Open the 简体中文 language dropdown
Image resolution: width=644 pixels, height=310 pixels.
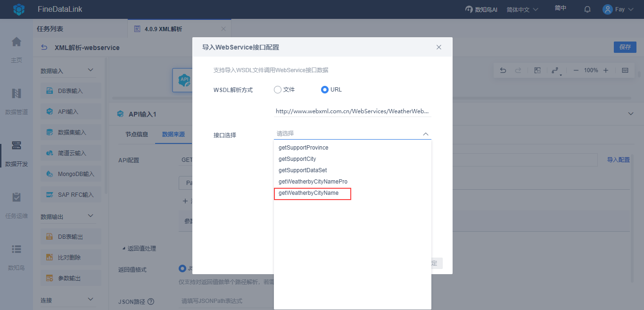[522, 9]
